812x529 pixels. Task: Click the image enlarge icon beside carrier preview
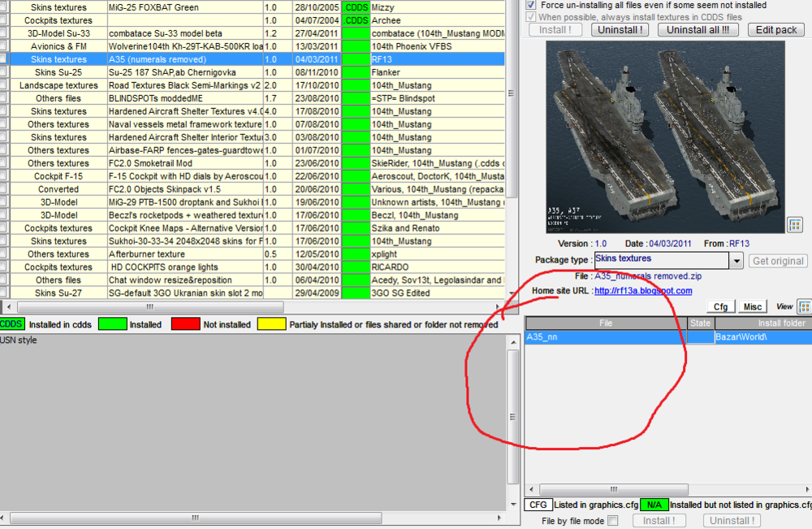pyautogui.click(x=795, y=225)
